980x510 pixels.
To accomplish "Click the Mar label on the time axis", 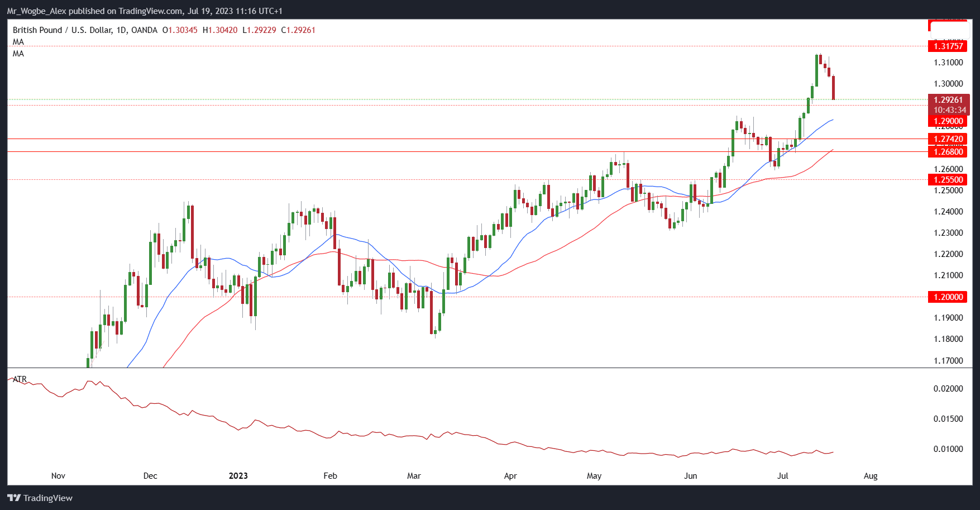I will click(x=414, y=476).
